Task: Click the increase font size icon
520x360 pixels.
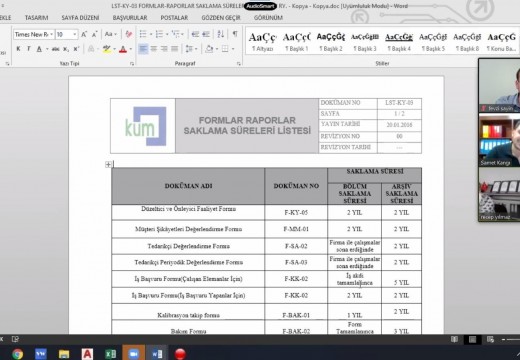Action: [84, 34]
